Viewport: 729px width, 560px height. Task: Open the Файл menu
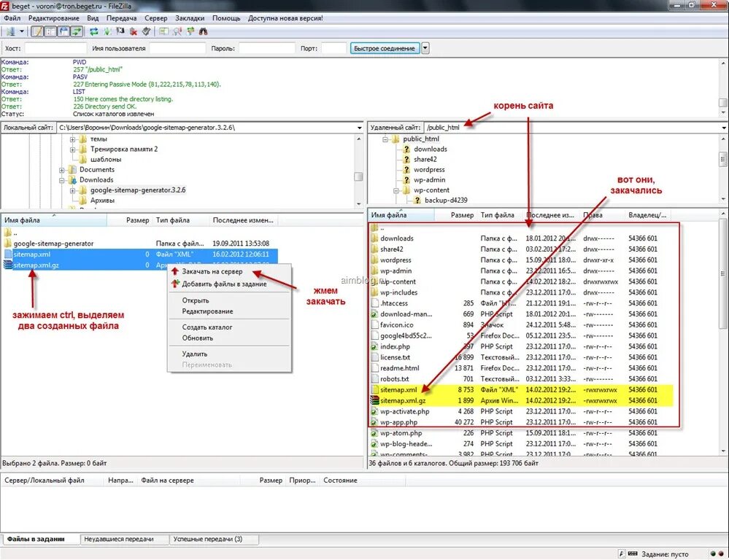point(12,18)
